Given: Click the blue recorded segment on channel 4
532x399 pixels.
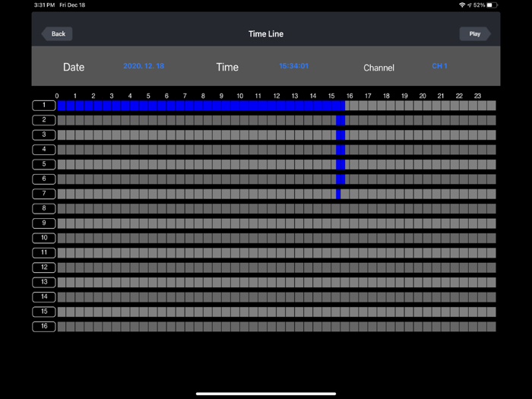Looking at the screenshot, I should 340,150.
